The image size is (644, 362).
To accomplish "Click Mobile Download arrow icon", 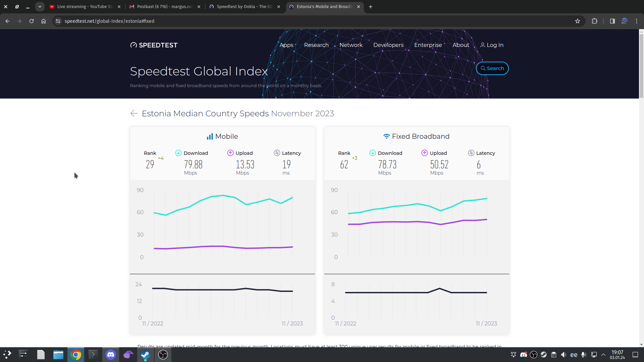I will pyautogui.click(x=178, y=153).
